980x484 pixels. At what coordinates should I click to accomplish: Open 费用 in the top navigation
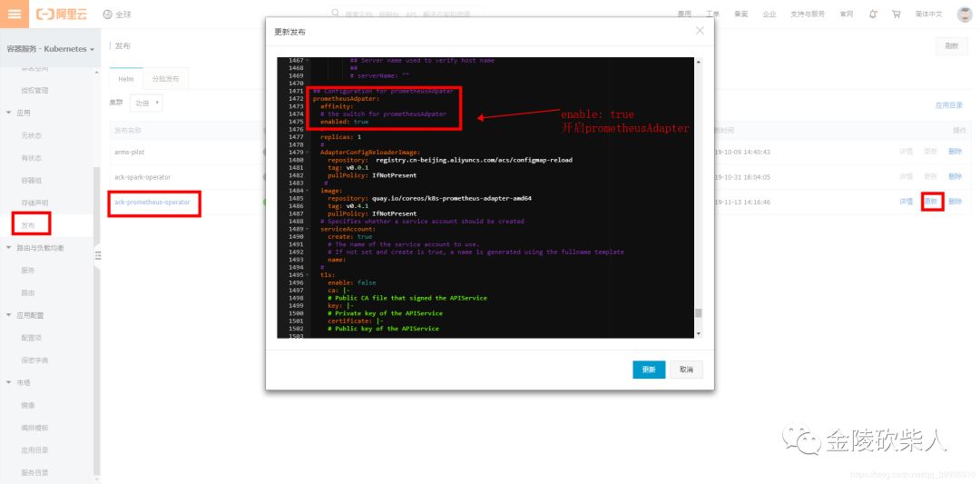coord(684,14)
